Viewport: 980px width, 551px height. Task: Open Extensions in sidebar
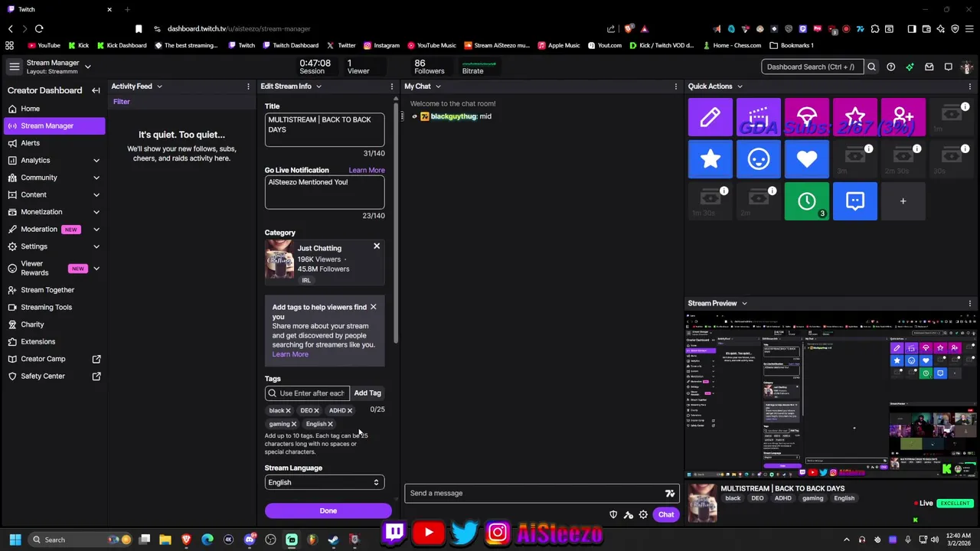coord(54,341)
